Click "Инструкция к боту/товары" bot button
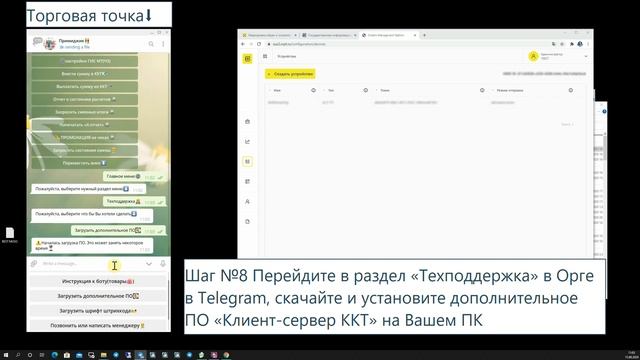Image resolution: width=640 pixels, height=360 pixels. [98, 281]
